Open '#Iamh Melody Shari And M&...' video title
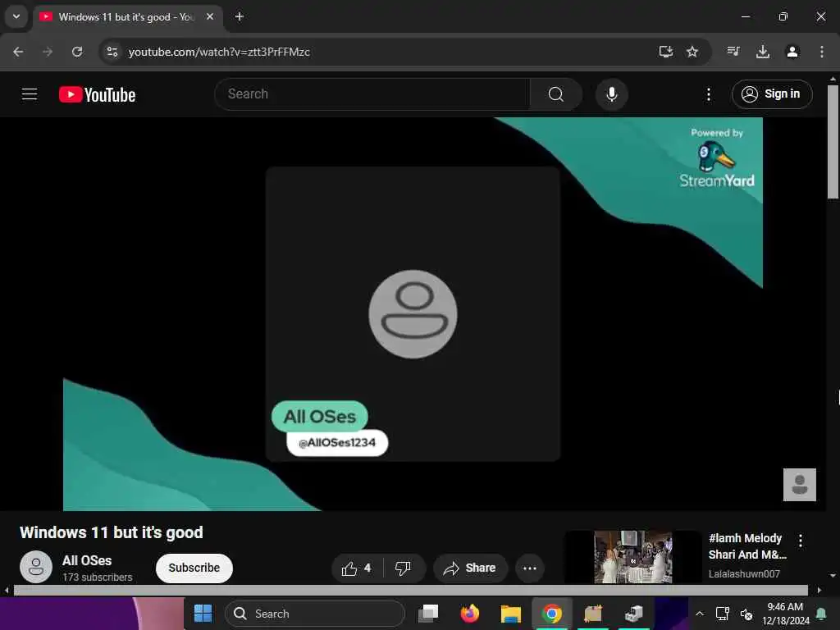The height and width of the screenshot is (630, 840). coord(747,546)
